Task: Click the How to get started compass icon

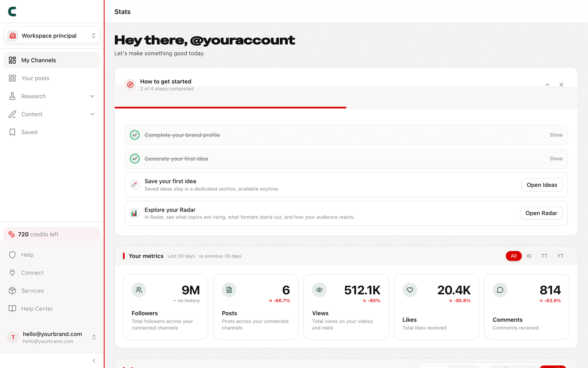Action: [130, 85]
